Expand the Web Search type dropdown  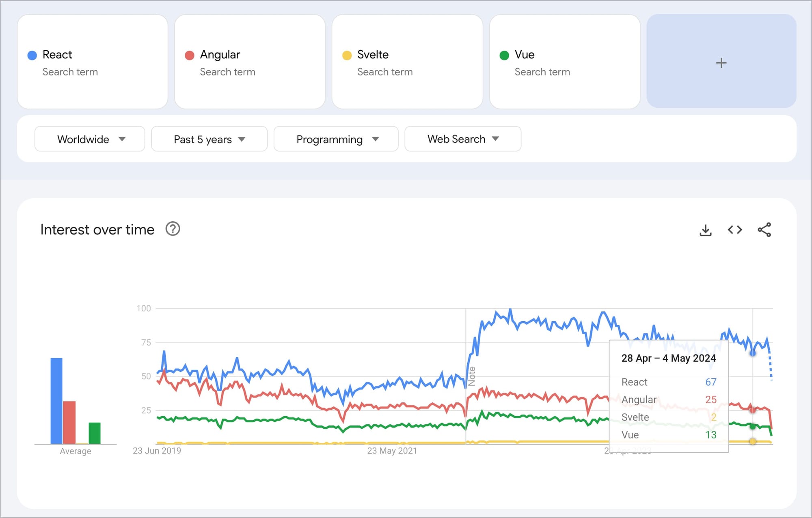[462, 139]
